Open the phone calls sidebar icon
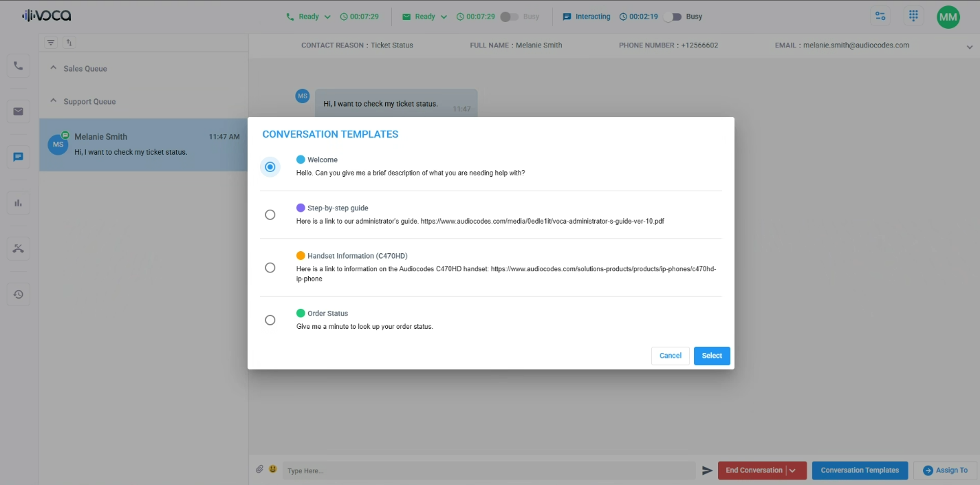The width and height of the screenshot is (980, 485). tap(19, 66)
